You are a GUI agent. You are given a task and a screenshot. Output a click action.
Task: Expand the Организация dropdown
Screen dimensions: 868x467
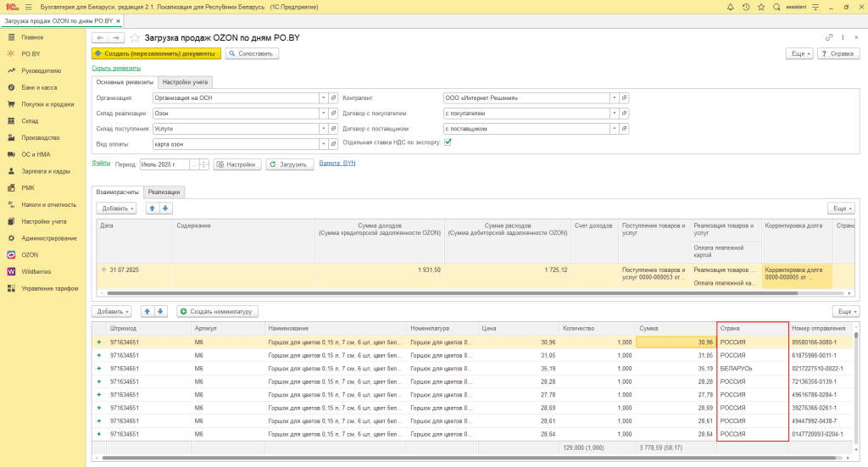click(323, 98)
